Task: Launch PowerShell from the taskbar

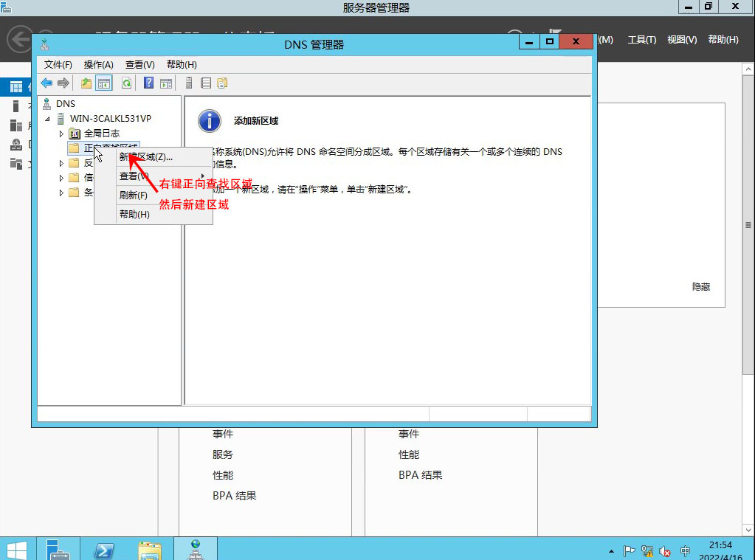Action: coord(104,550)
